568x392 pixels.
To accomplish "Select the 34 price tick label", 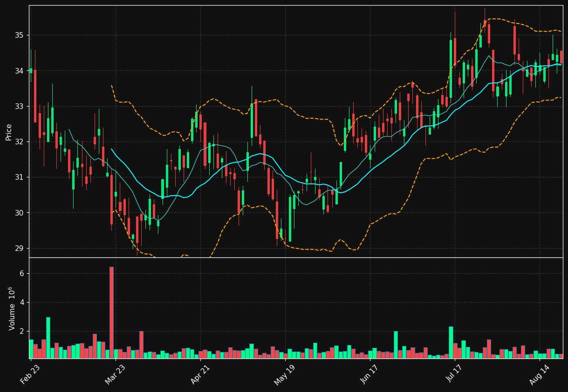I will [x=19, y=71].
